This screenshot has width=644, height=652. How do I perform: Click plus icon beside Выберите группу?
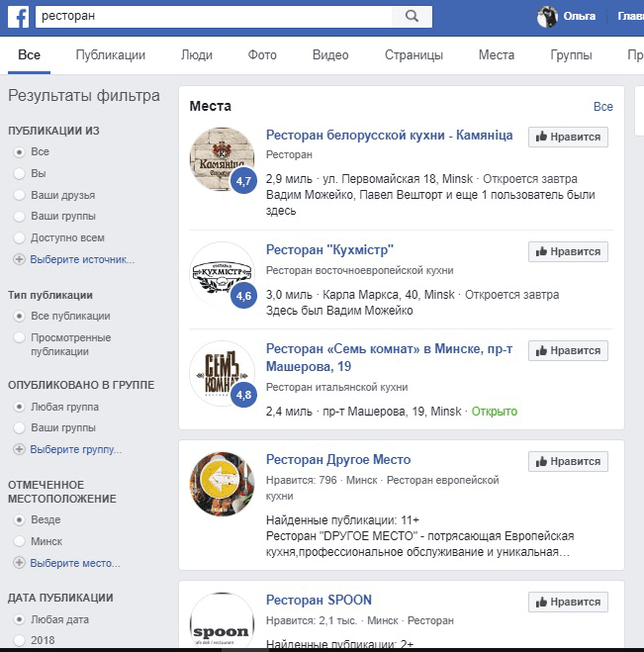point(19,449)
